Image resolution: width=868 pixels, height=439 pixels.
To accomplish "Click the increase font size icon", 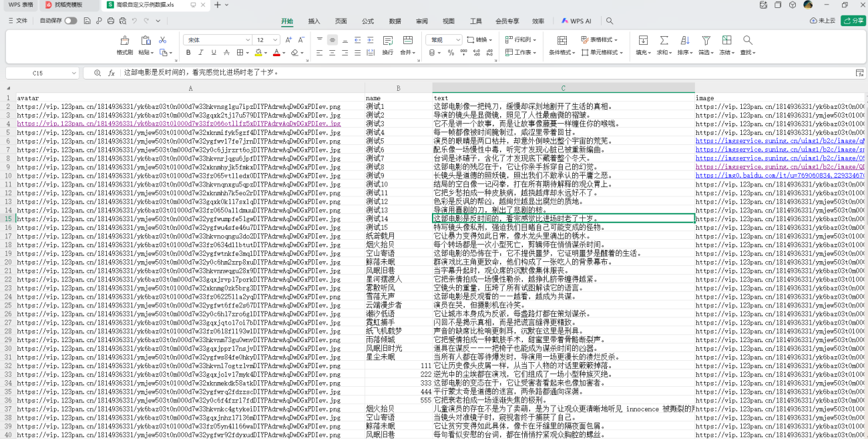I will (290, 40).
